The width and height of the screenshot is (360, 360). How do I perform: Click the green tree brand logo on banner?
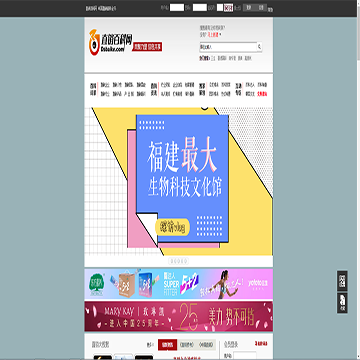coord(97,285)
